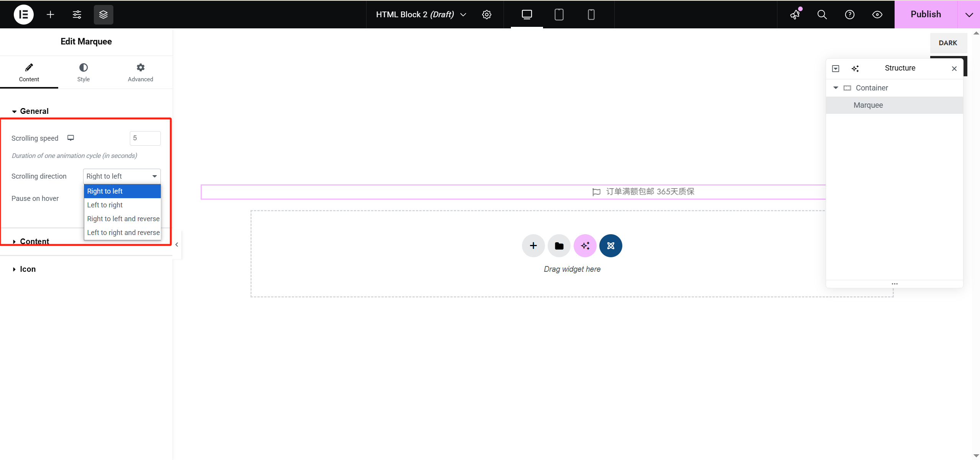Select the Marquee item in Structure panel
The height and width of the screenshot is (460, 980).
click(x=868, y=105)
